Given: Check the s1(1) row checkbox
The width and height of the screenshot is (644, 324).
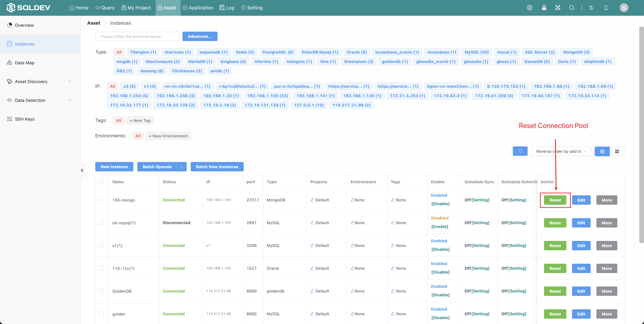Looking at the screenshot, I should [x=101, y=246].
